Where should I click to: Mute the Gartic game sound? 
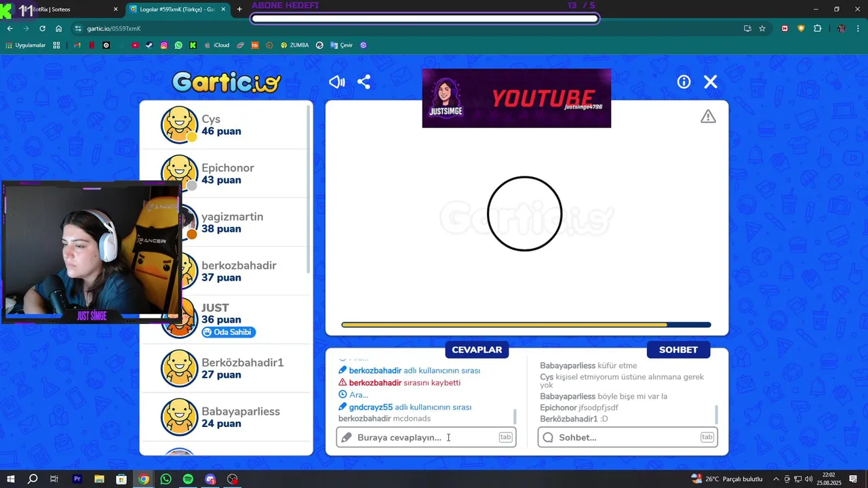[x=337, y=82]
